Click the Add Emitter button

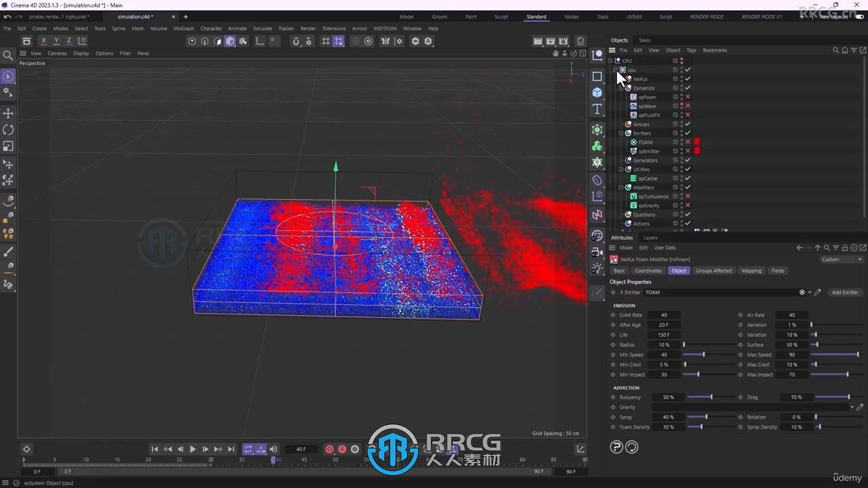click(845, 292)
